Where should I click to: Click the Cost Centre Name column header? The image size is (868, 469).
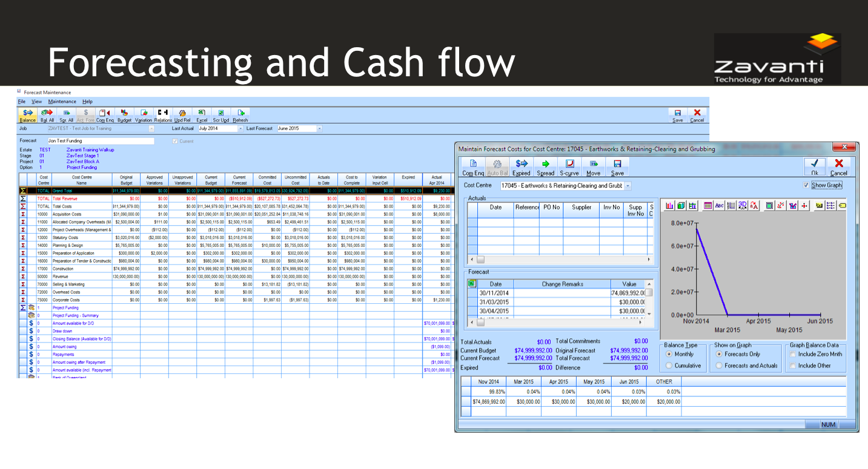(x=82, y=180)
